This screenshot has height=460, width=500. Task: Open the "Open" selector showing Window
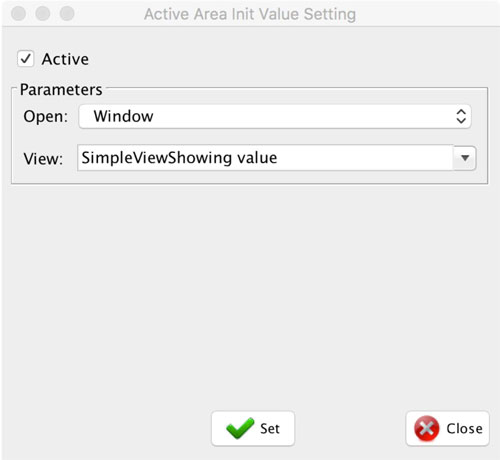point(275,117)
